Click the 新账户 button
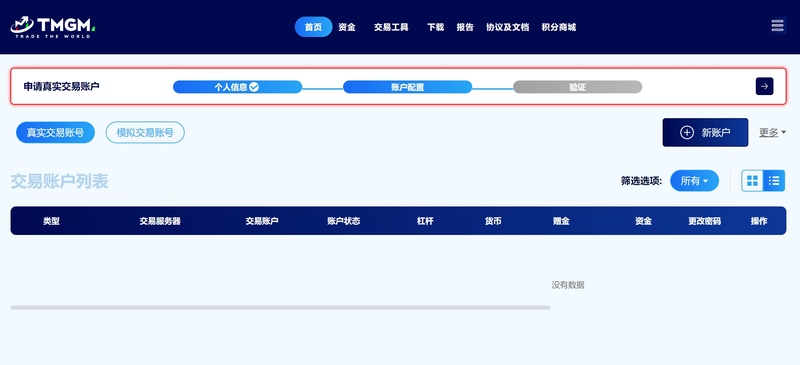 (705, 133)
